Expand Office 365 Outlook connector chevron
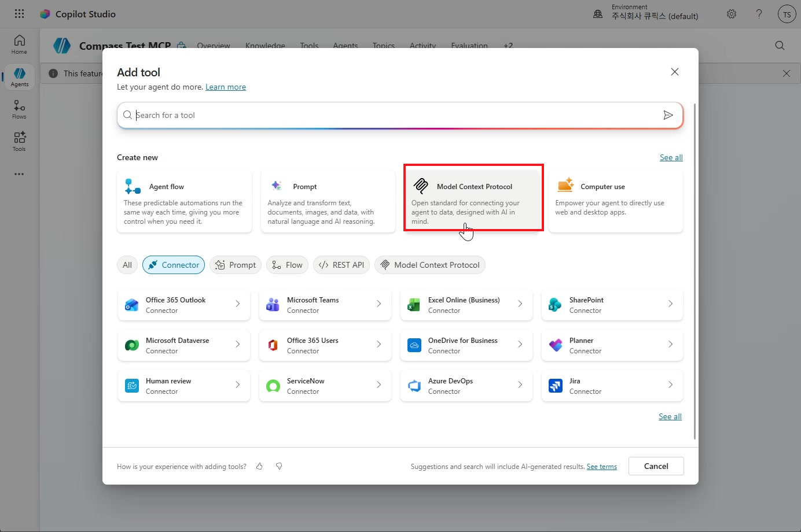The height and width of the screenshot is (532, 801). coord(238,304)
